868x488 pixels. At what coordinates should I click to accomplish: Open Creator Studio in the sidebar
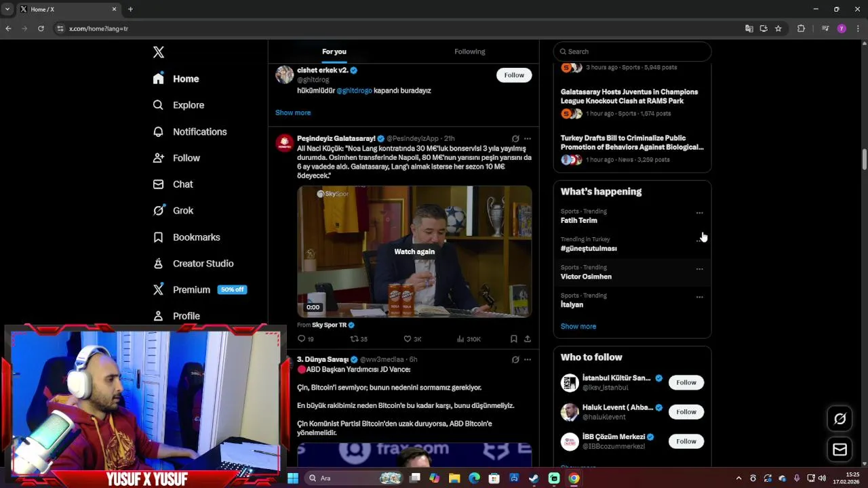click(x=193, y=264)
